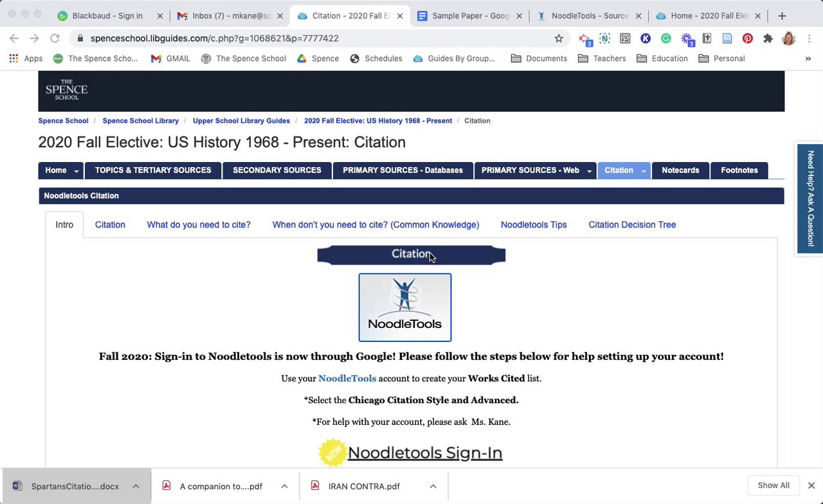Follow the Upper School Library Guides breadcrumb
This screenshot has width=823, height=504.
pos(241,121)
